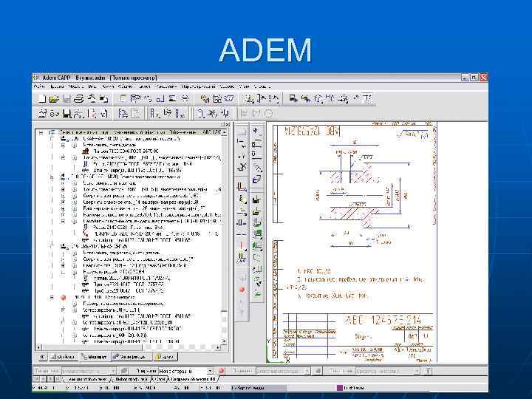532x399 pixels.
Task: Click the dashed horizontal line tool in left vertical toolbar
Action: pos(242,234)
